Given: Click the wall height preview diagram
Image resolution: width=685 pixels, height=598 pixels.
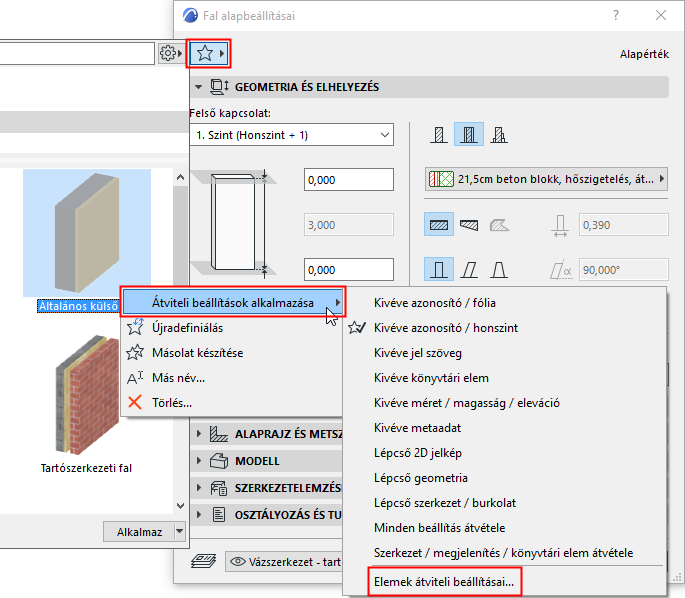Looking at the screenshot, I should 234,224.
